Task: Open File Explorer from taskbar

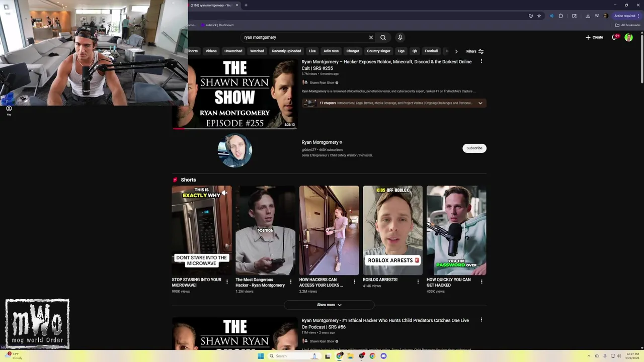Action: point(350,356)
